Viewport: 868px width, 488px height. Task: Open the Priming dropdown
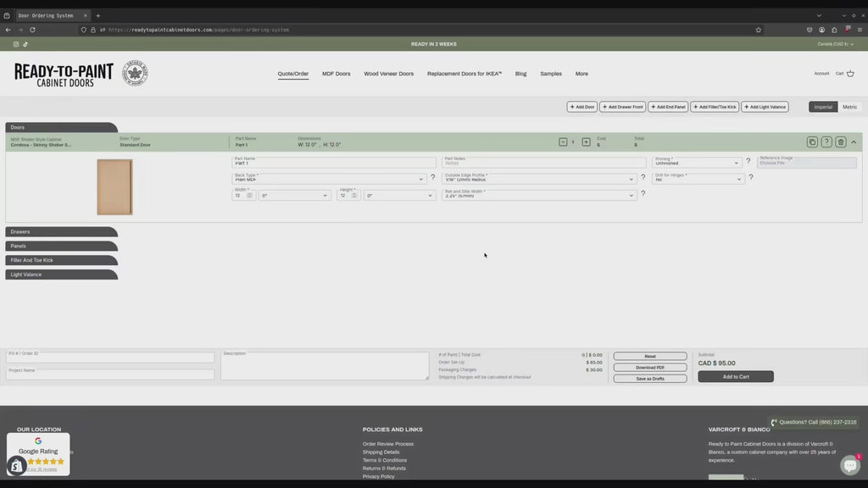coord(697,162)
